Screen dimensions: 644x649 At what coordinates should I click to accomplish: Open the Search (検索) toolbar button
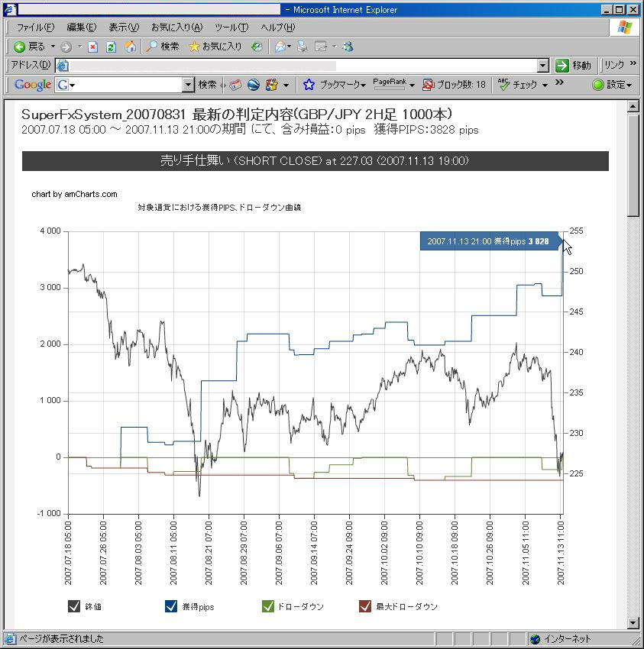coord(162,47)
